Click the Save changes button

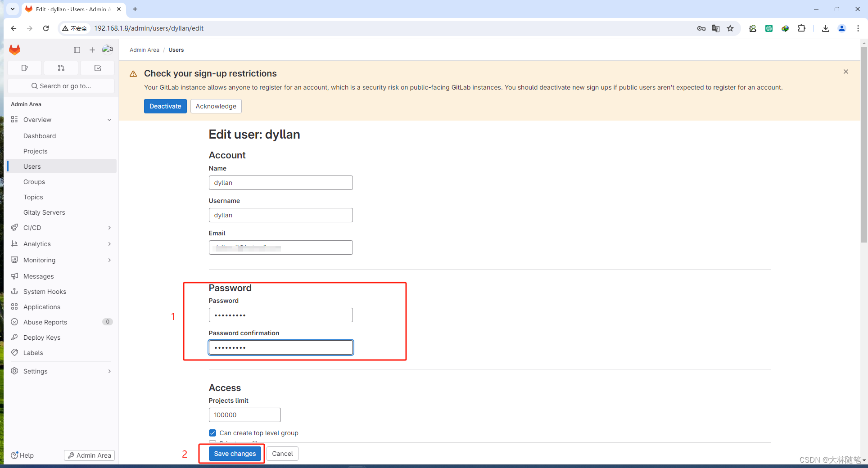(235, 454)
